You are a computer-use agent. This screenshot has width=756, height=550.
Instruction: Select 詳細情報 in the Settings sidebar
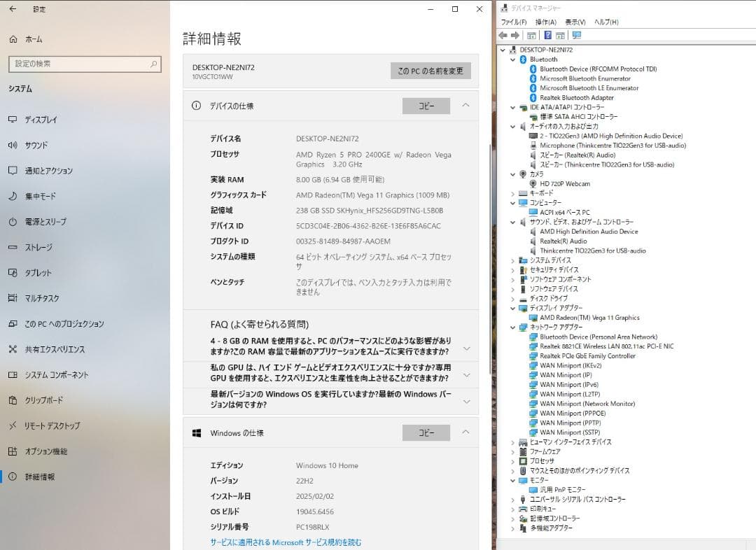pyautogui.click(x=85, y=477)
